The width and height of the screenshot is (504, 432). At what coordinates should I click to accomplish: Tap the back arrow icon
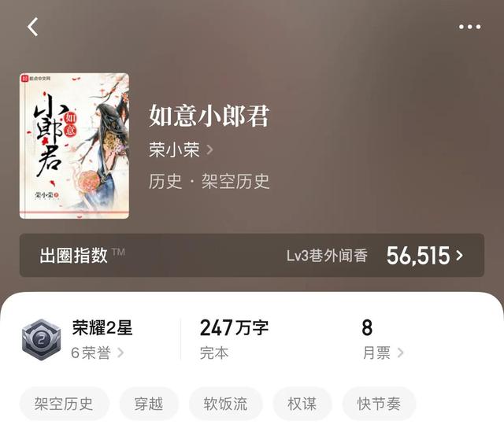33,27
